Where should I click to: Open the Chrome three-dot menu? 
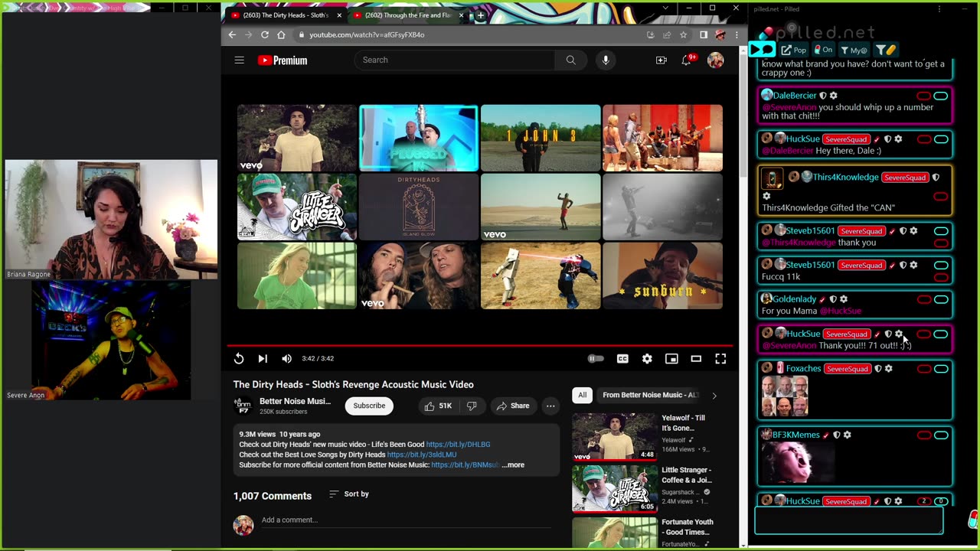(x=736, y=34)
